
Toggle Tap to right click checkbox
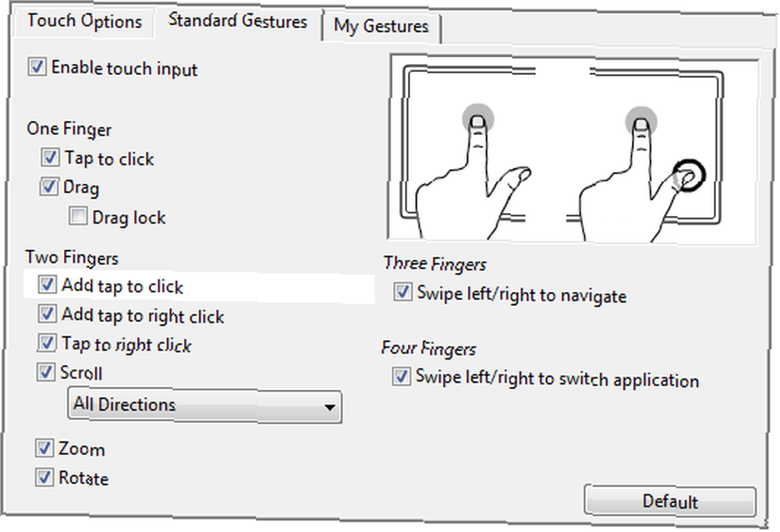[x=46, y=343]
